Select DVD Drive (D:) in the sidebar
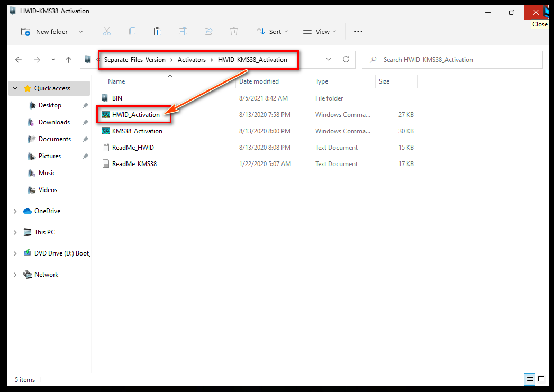The height and width of the screenshot is (392, 554). click(62, 253)
